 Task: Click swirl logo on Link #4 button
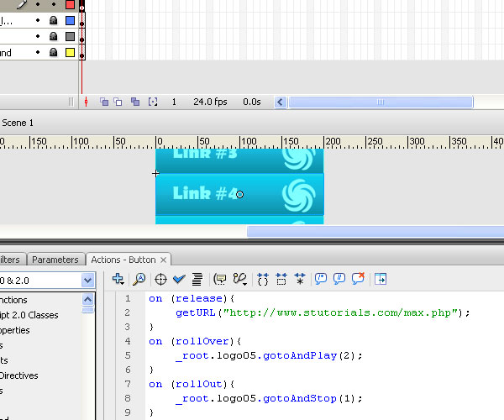(x=298, y=196)
